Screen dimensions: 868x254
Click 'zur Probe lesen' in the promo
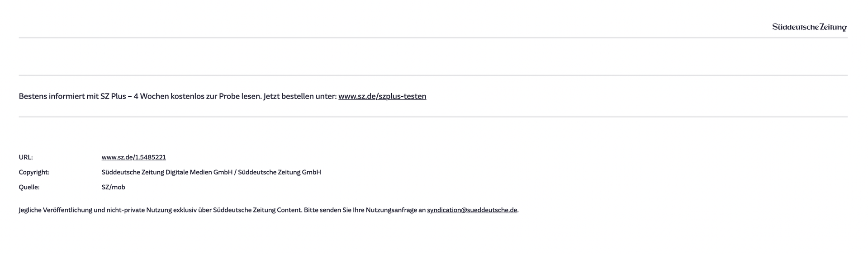(233, 96)
